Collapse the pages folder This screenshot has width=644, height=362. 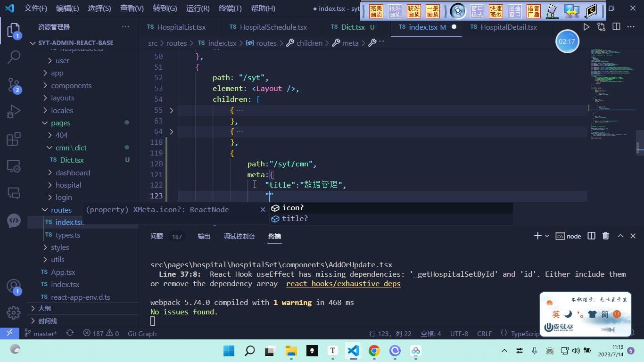click(61, 123)
